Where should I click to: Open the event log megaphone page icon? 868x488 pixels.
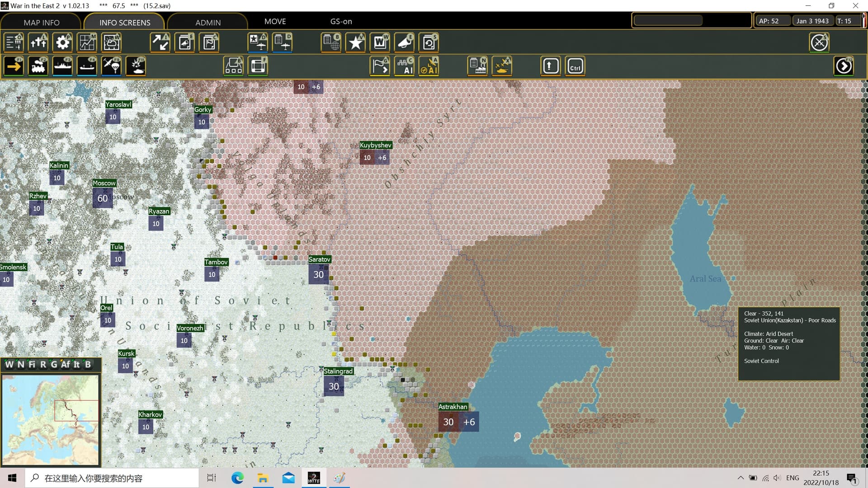[x=184, y=42]
